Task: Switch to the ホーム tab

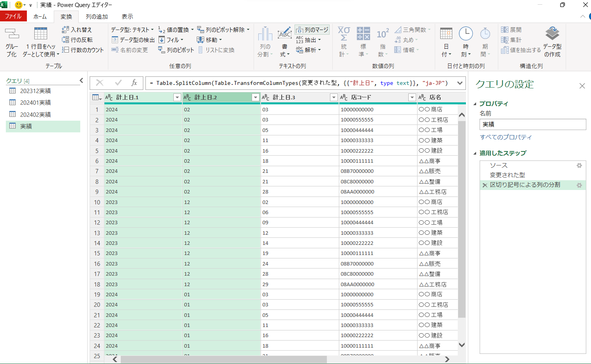Action: (40, 16)
